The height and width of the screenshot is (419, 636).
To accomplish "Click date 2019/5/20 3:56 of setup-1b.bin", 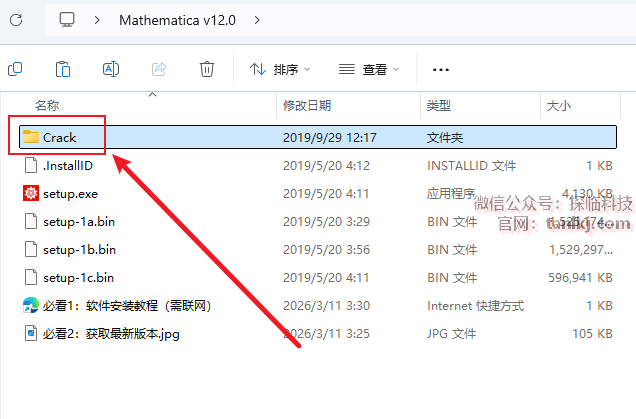I will pos(327,249).
